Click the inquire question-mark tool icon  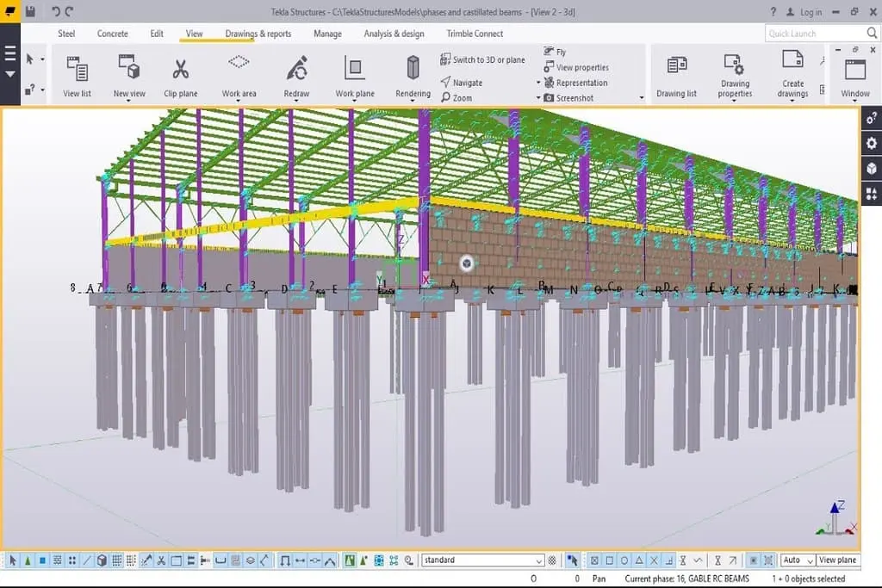(30, 90)
